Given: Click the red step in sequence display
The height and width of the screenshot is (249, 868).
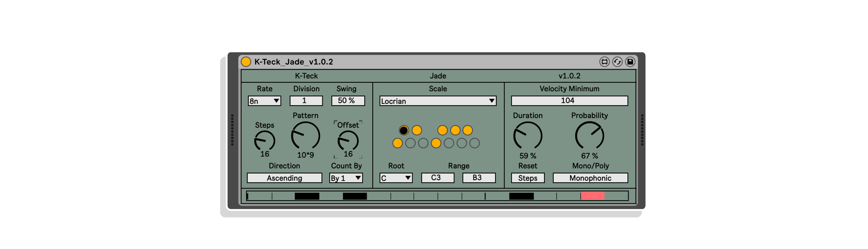Looking at the screenshot, I should pos(592,196).
